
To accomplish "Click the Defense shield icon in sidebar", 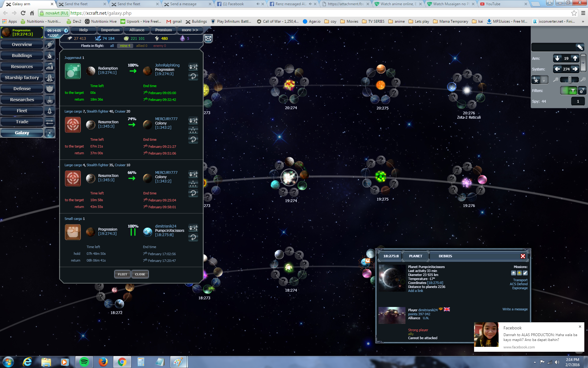I will 50,89.
